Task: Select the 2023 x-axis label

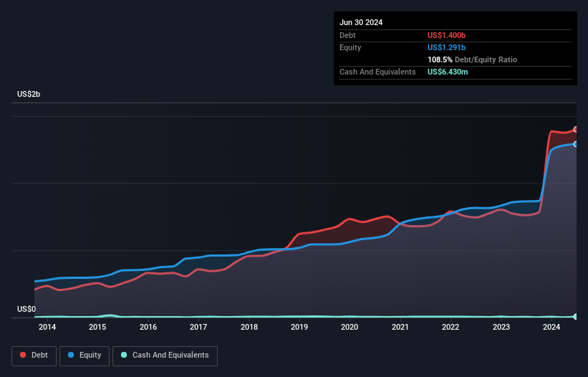Action: pos(501,327)
